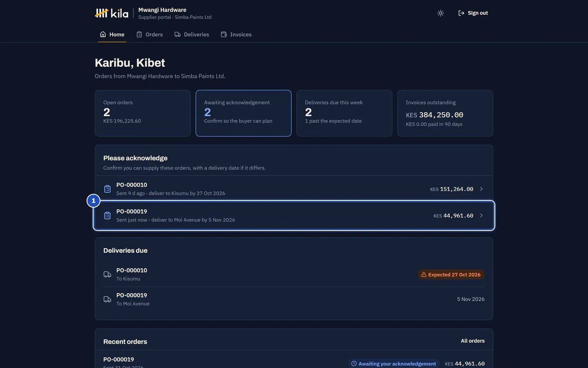Click truck icon for PO-000019 delivery
This screenshot has width=588, height=368.
[107, 299]
